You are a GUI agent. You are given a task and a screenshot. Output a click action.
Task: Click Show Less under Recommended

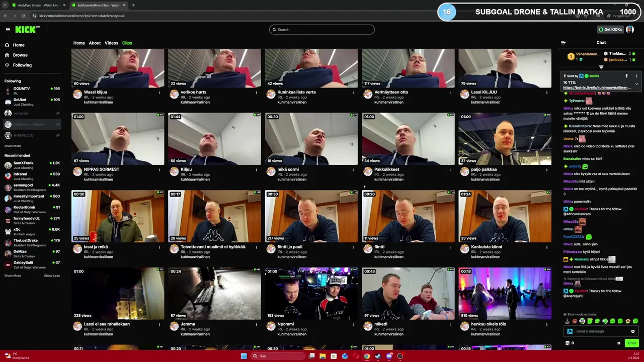click(x=52, y=276)
